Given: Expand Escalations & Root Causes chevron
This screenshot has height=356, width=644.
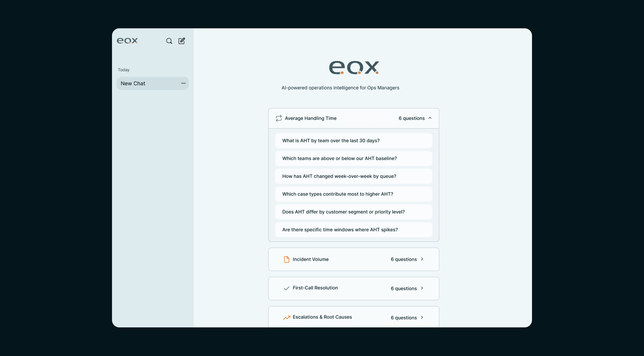Looking at the screenshot, I should point(422,317).
